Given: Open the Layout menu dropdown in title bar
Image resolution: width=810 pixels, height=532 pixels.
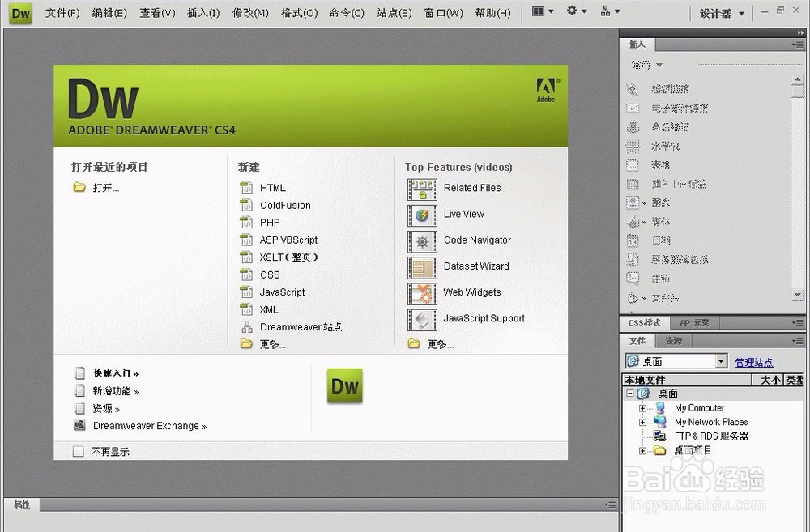Looking at the screenshot, I should tap(543, 11).
